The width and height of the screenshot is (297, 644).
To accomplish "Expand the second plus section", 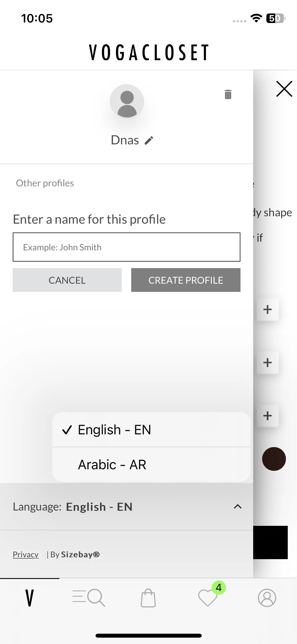I will click(x=267, y=362).
